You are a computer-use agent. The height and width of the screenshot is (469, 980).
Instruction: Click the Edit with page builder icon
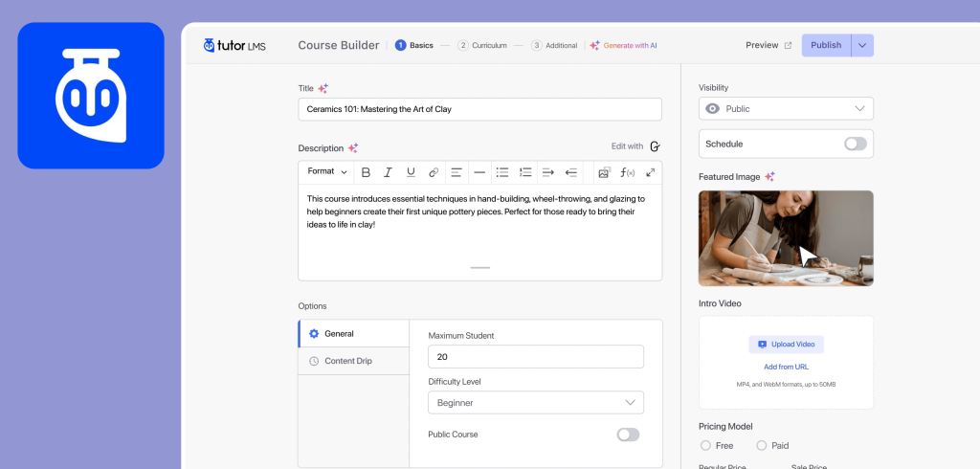655,146
